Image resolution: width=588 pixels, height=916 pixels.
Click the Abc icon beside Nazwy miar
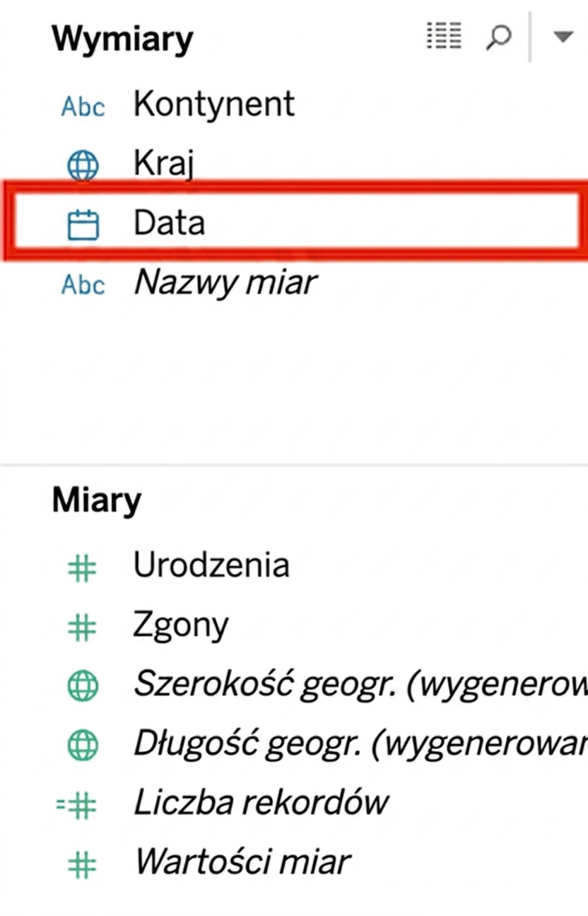point(83,285)
